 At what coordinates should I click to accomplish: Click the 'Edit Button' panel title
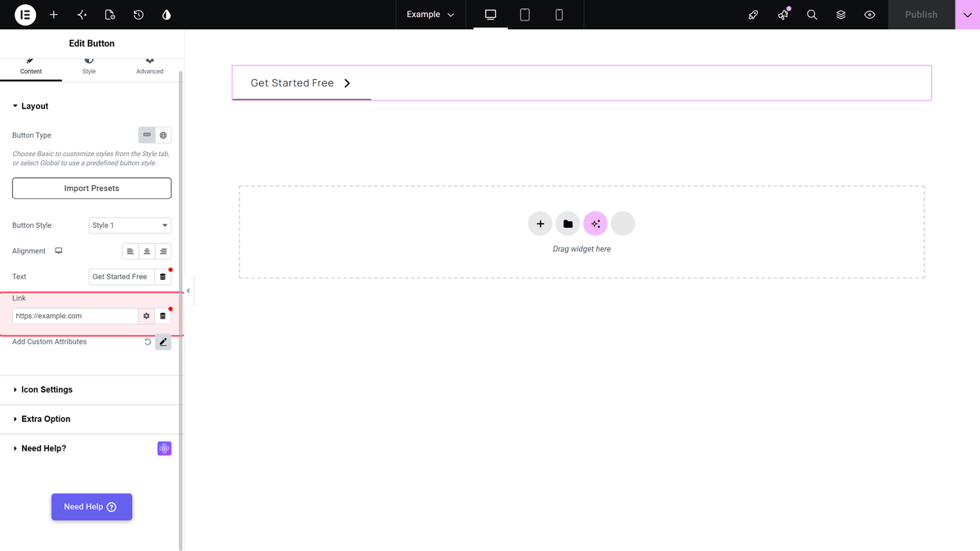point(91,43)
